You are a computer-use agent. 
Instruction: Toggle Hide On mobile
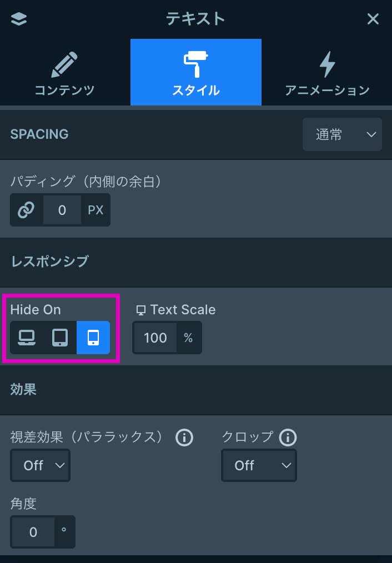[x=93, y=338]
